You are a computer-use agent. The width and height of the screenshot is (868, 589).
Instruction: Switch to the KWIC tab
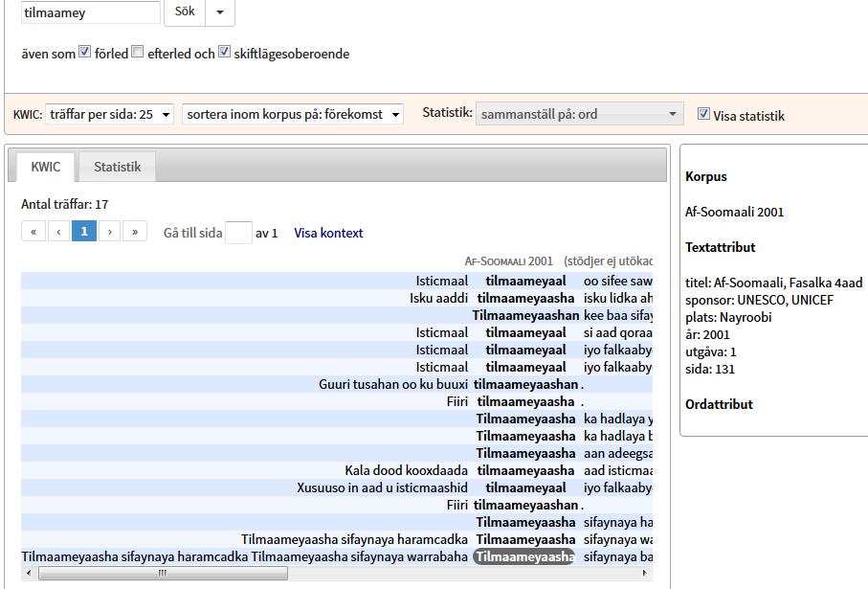tap(45, 167)
